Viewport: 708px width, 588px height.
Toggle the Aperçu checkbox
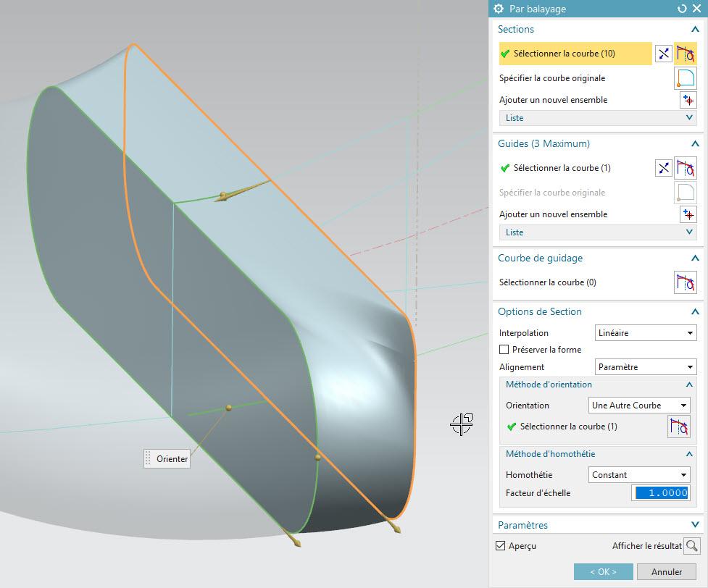500,546
